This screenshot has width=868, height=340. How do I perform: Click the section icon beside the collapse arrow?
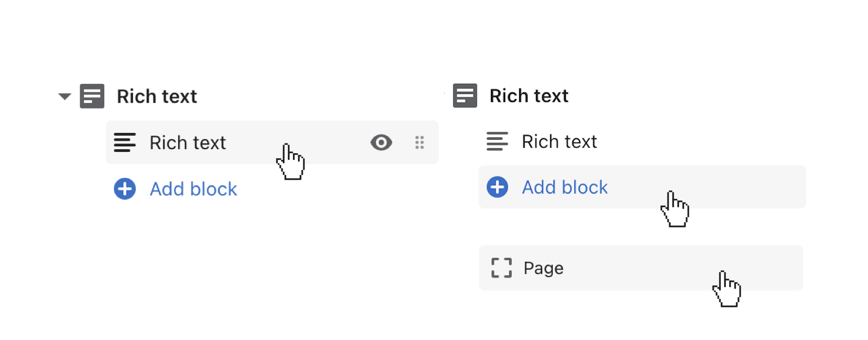point(92,96)
